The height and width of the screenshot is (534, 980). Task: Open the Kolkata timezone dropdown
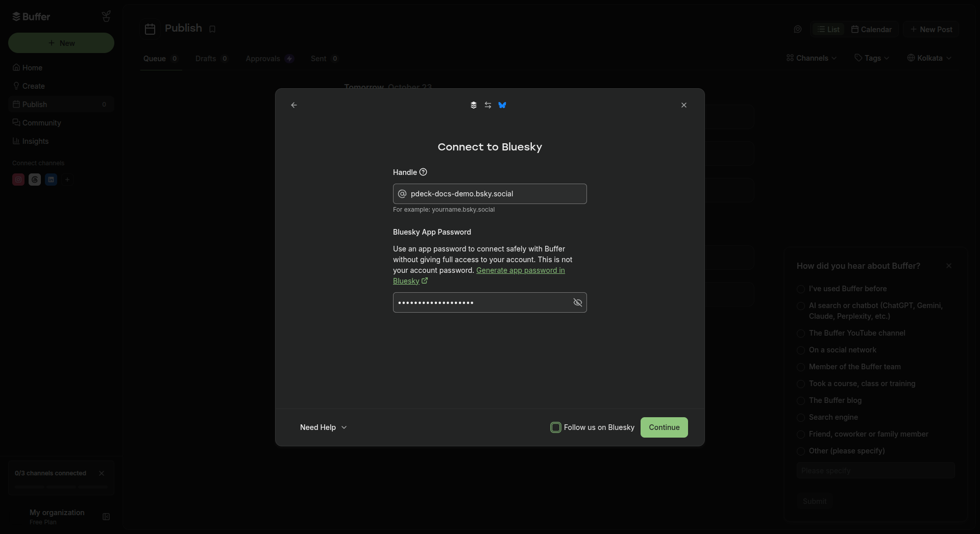[929, 58]
